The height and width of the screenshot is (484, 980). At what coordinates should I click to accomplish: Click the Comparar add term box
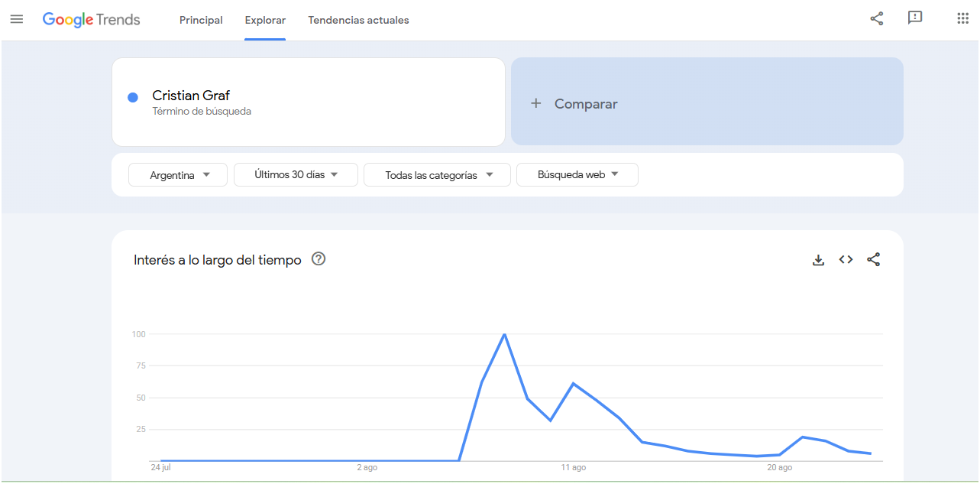pyautogui.click(x=707, y=102)
